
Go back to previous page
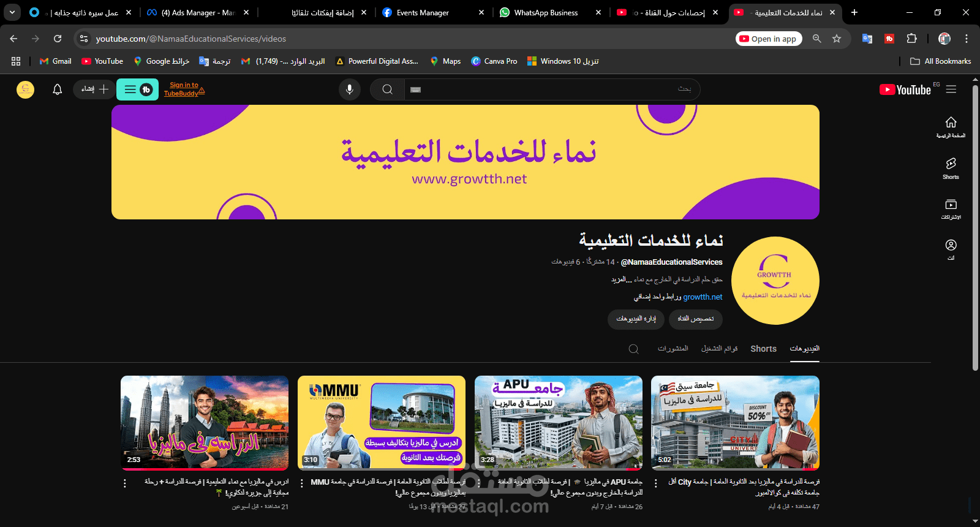click(x=13, y=39)
